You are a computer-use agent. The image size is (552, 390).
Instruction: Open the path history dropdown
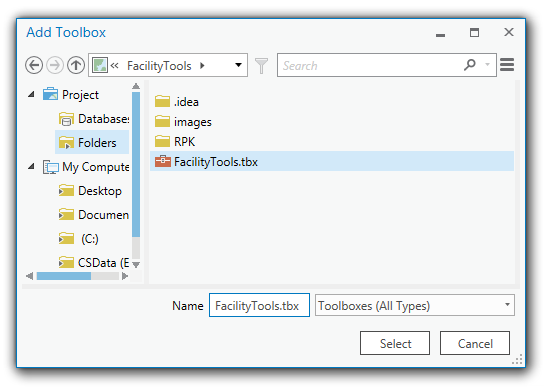[x=238, y=65]
